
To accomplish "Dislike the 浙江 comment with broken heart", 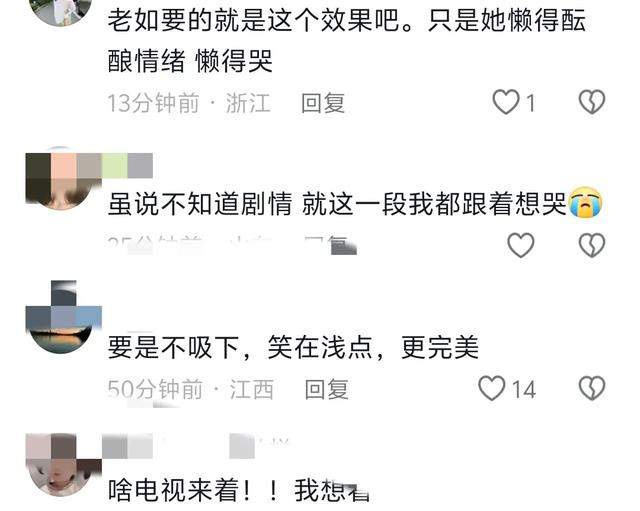I will click(592, 102).
